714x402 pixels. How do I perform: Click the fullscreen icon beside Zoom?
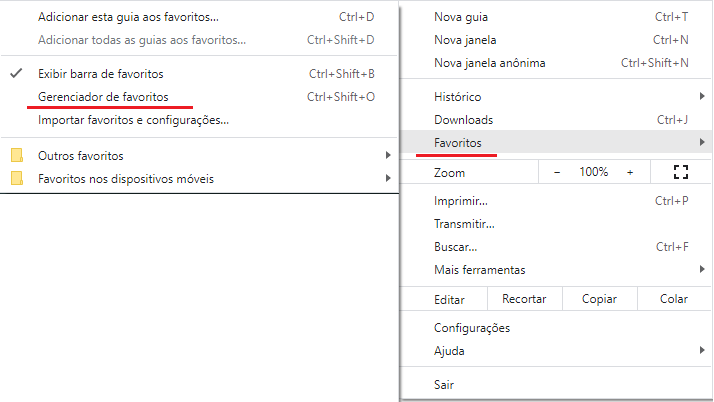[x=681, y=172]
